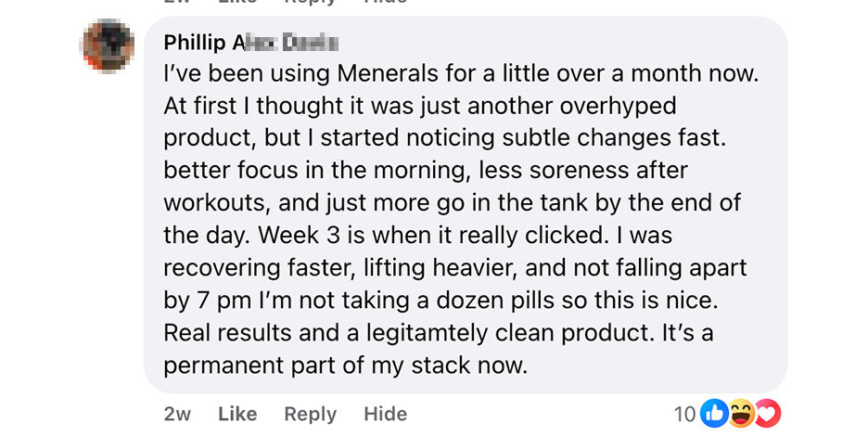Click the 2w timestamp below the comment
This screenshot has width=868, height=436.
click(x=176, y=414)
